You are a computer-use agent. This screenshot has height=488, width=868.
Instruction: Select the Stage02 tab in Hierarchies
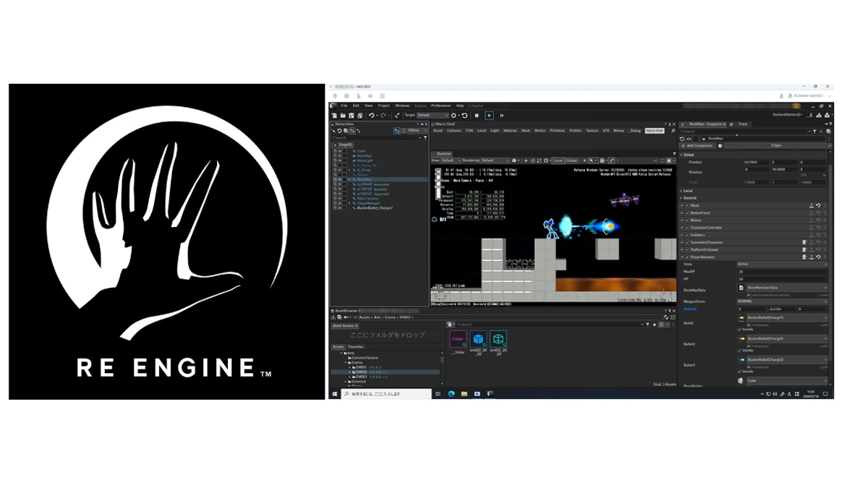coord(342,145)
